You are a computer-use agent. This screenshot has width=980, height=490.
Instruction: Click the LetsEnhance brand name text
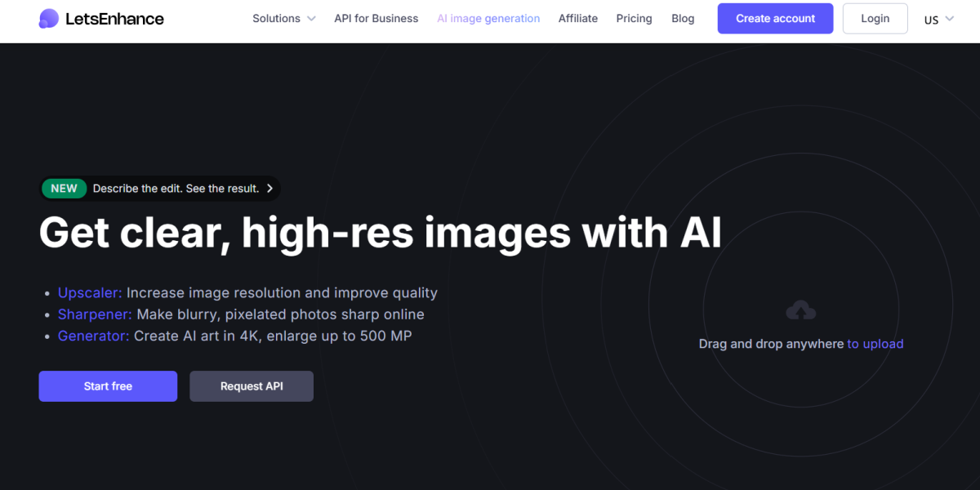pos(114,18)
